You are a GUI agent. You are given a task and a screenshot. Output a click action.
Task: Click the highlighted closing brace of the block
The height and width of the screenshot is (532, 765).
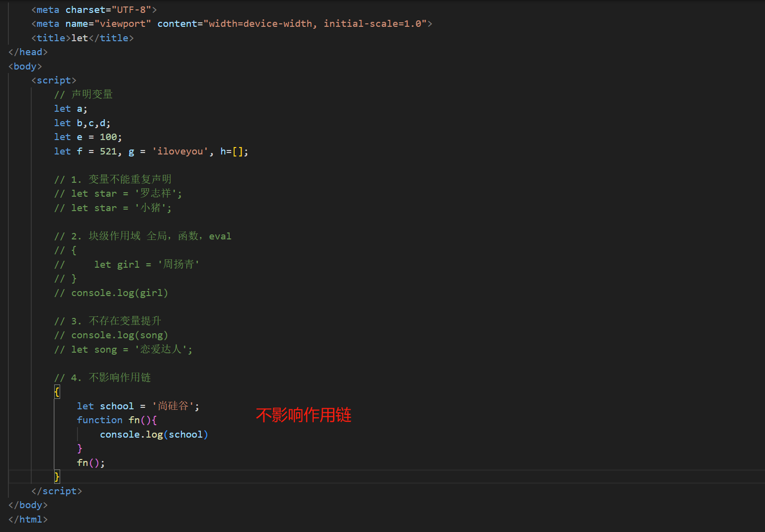[57, 477]
